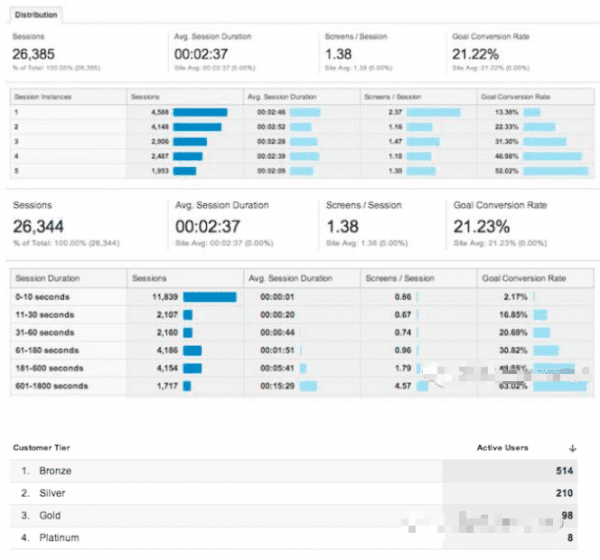Click the Session Duration column header
Screen dimensions: 600x560
pyautogui.click(x=47, y=278)
